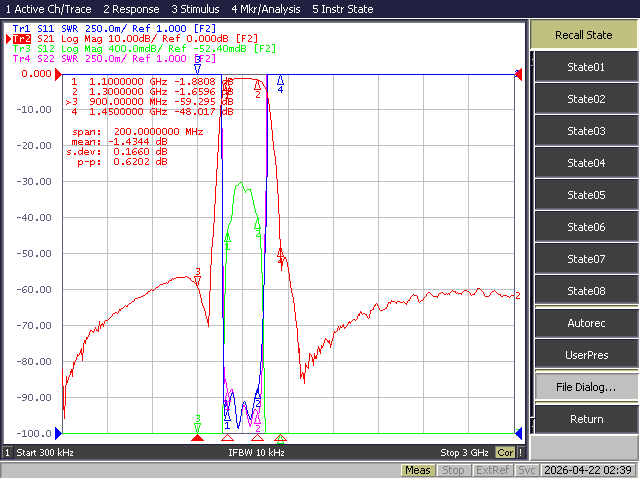Viewport: 640px width, 480px height.
Task: Click the Start 300 kHz value
Action: (x=45, y=452)
